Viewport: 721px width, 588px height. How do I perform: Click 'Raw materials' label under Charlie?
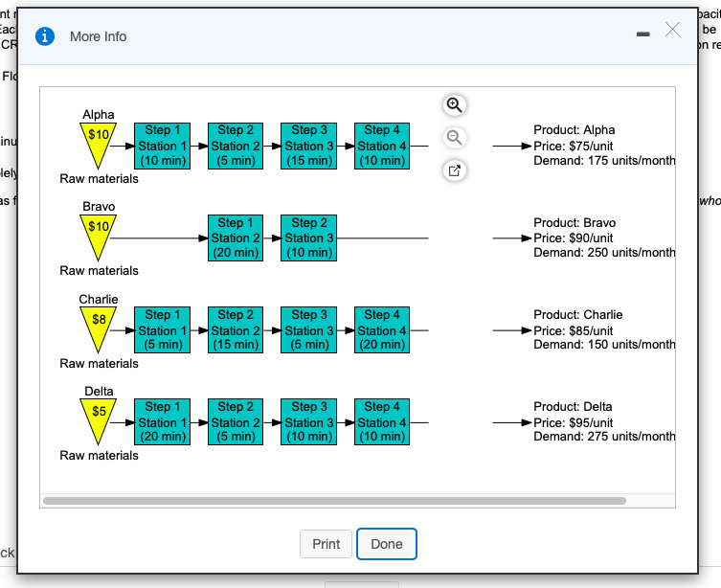99,363
